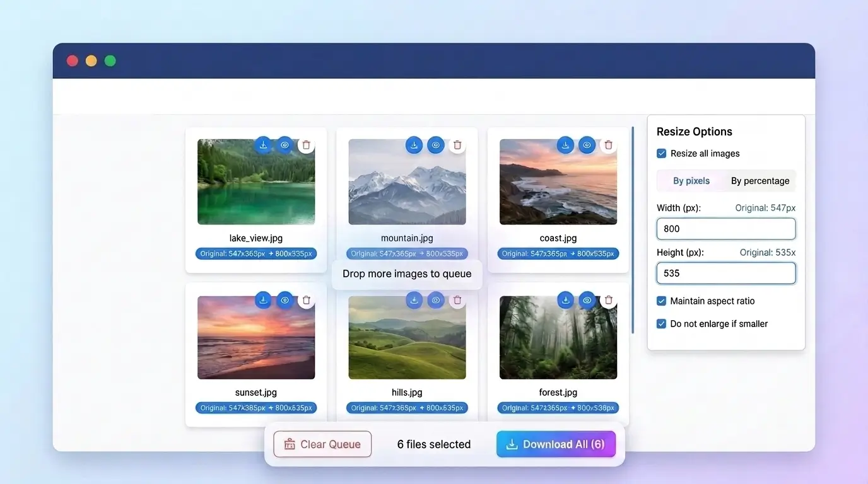Click the "6 files selected" status text
The image size is (868, 484).
tap(434, 444)
